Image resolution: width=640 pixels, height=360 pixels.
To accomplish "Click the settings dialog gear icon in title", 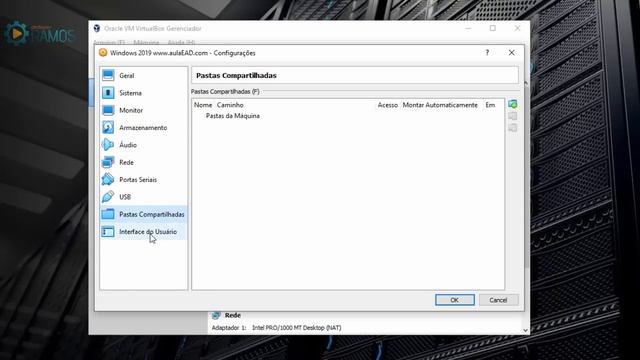I will [103, 53].
